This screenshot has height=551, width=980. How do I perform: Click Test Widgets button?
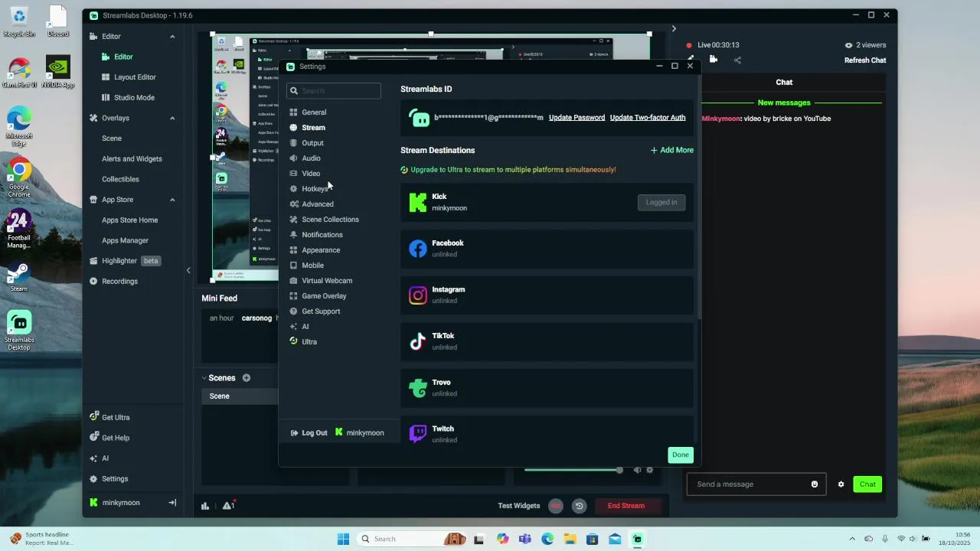click(x=519, y=506)
